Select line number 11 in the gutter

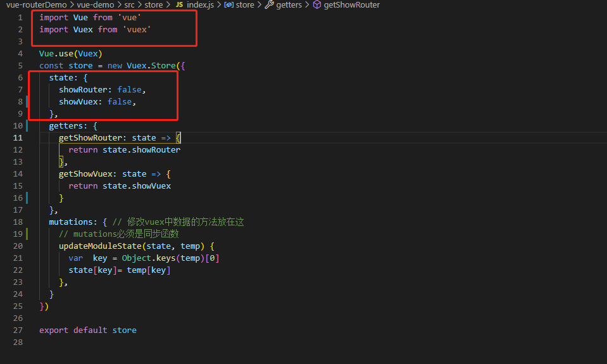click(x=18, y=138)
